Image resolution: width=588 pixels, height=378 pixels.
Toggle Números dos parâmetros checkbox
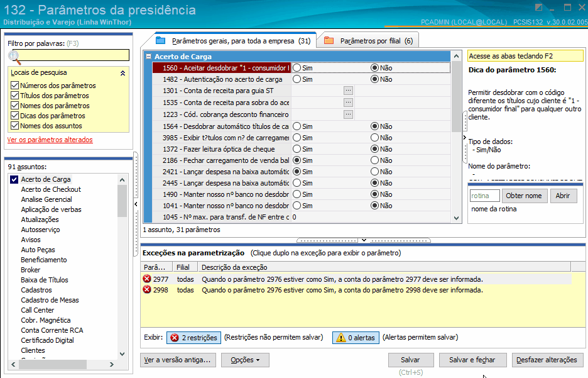point(14,85)
